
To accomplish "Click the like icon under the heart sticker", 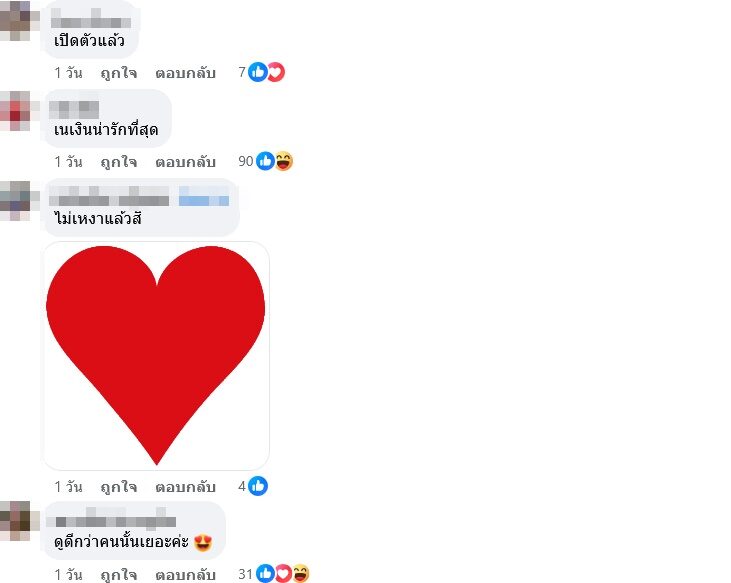I will tap(258, 486).
